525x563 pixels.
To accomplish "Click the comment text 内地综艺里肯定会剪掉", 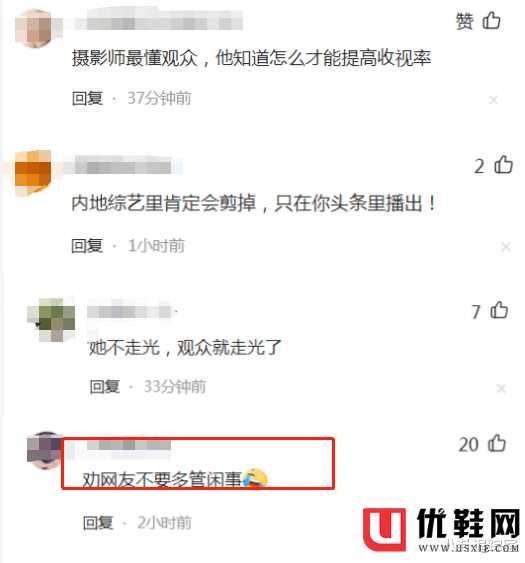I will pos(164,203).
